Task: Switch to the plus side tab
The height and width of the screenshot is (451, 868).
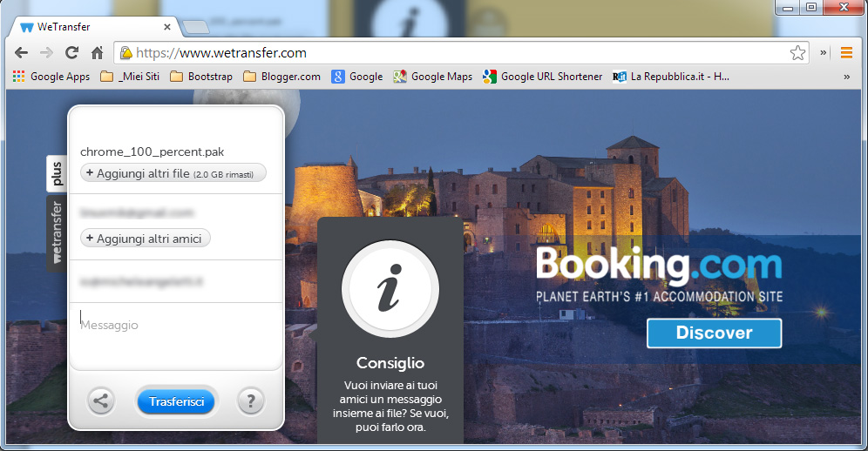Action: pos(57,174)
